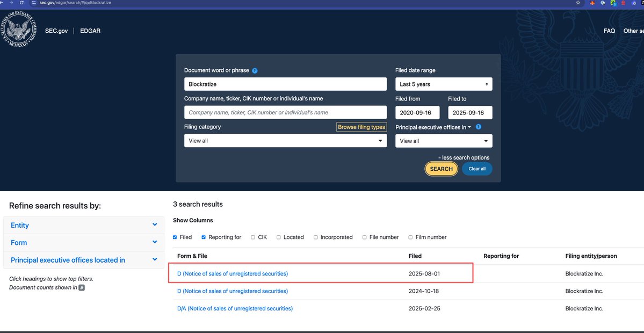The image size is (644, 333).
Task: Open the D/A filing dated 2025-02-25
Action: [235, 308]
